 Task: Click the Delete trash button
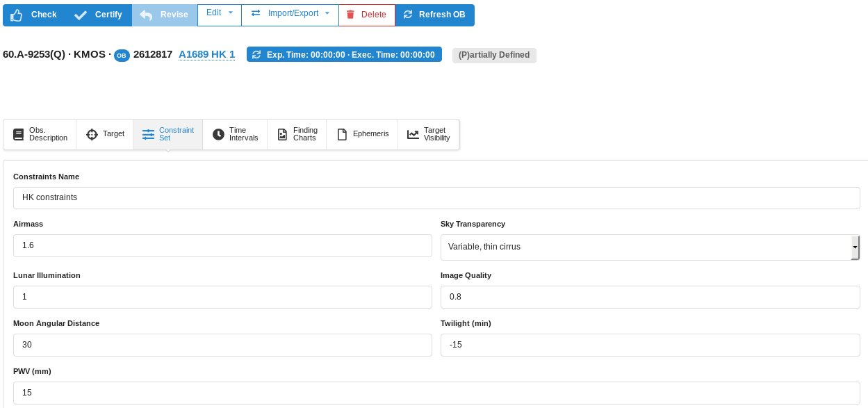coord(366,15)
